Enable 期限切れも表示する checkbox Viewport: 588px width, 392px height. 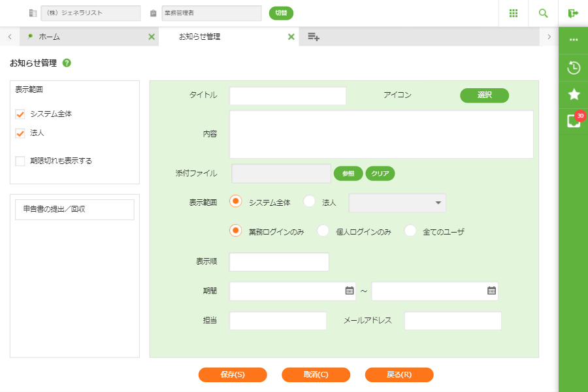pos(20,161)
